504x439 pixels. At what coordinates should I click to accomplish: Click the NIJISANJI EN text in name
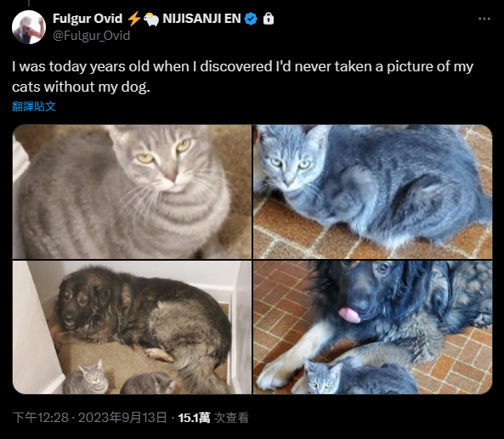pos(201,19)
